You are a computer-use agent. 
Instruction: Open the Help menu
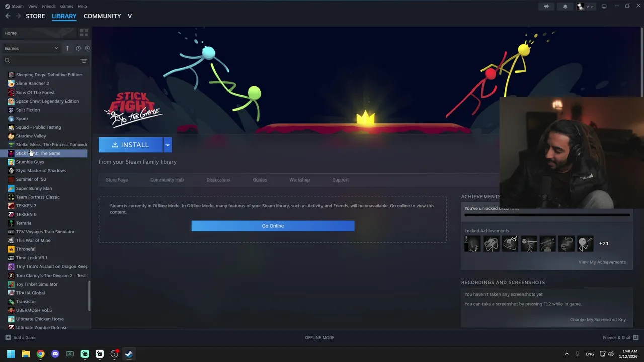[x=83, y=6]
